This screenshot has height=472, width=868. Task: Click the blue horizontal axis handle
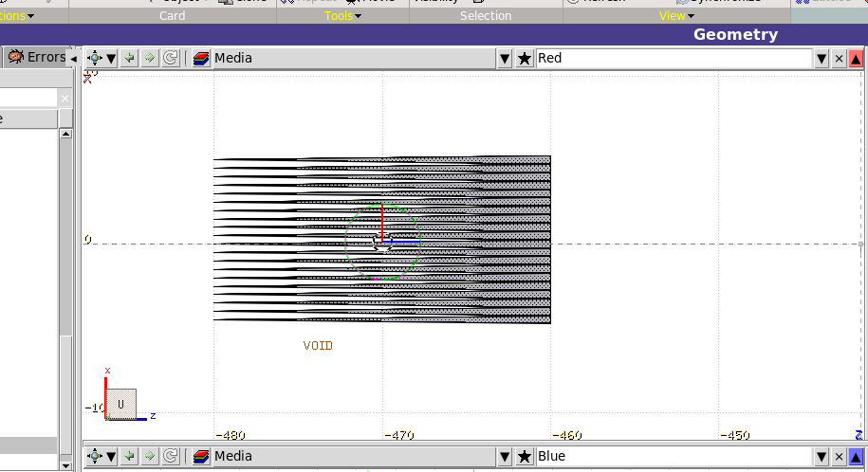(402, 242)
